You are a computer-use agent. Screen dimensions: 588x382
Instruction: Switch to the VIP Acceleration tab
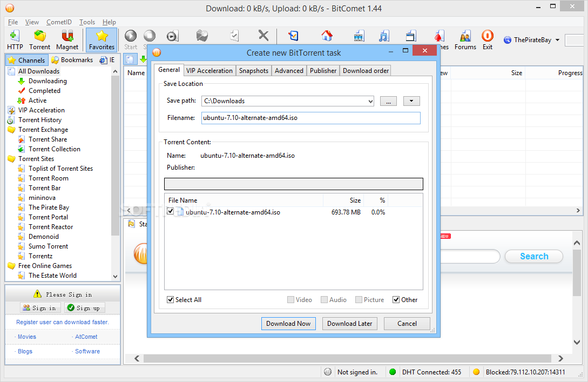209,71
